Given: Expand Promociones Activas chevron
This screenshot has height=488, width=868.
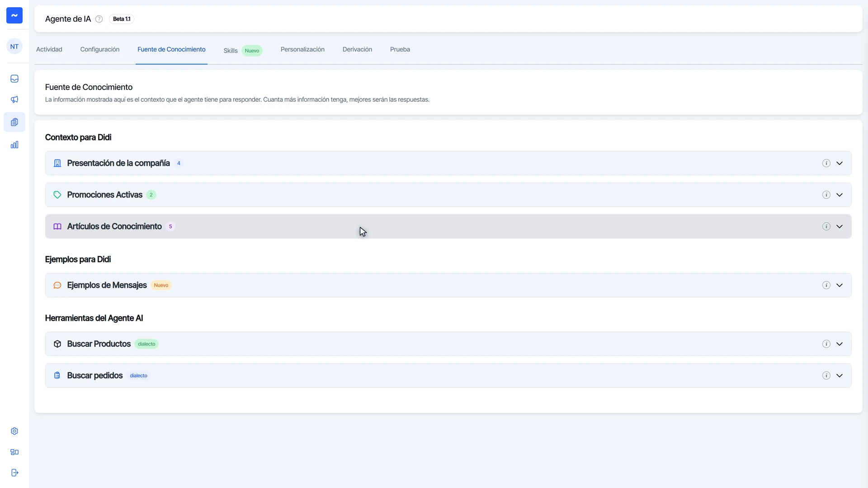Looking at the screenshot, I should tap(840, 195).
